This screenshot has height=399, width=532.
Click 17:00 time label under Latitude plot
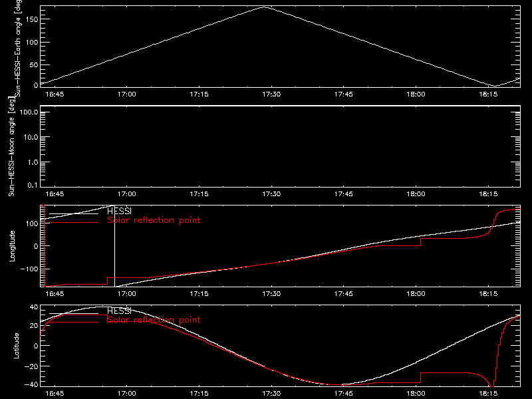127,394
